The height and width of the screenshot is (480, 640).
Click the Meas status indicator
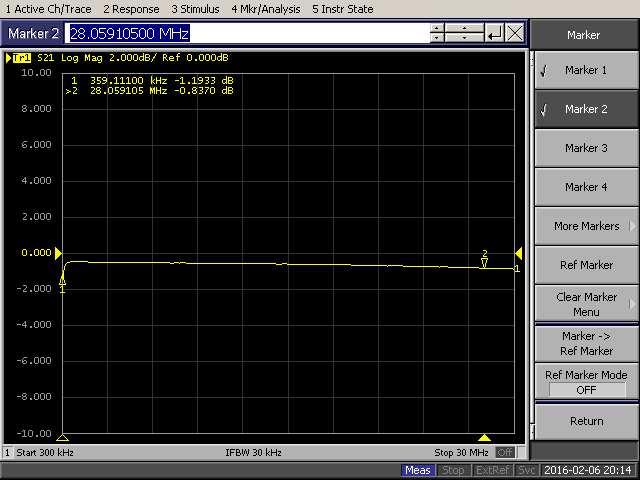click(x=418, y=470)
